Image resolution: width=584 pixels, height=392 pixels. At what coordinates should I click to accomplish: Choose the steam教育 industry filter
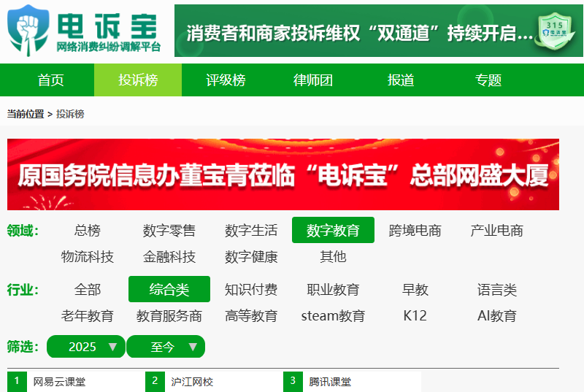[x=333, y=315]
